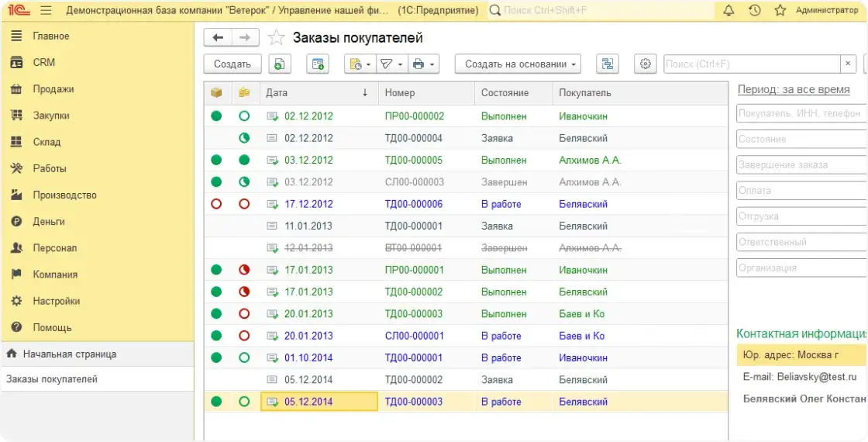This screenshot has width=868, height=442.
Task: Click the Состояние filter field
Action: coord(802,139)
